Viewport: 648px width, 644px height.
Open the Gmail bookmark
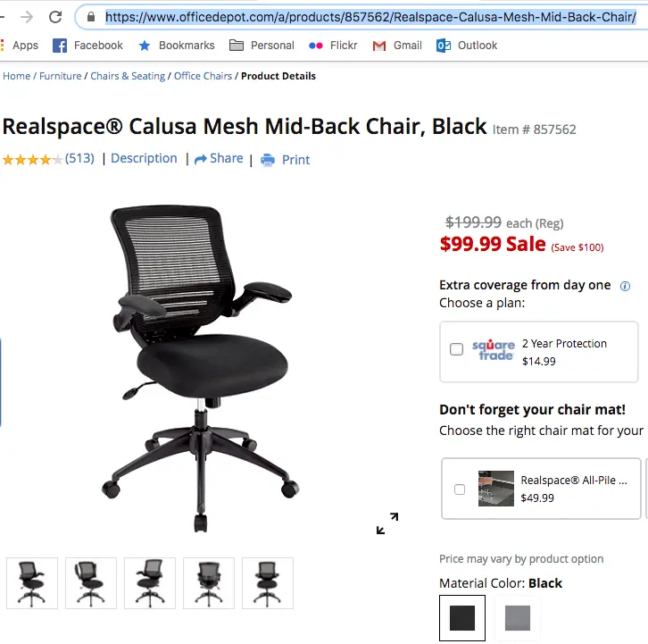pyautogui.click(x=397, y=46)
